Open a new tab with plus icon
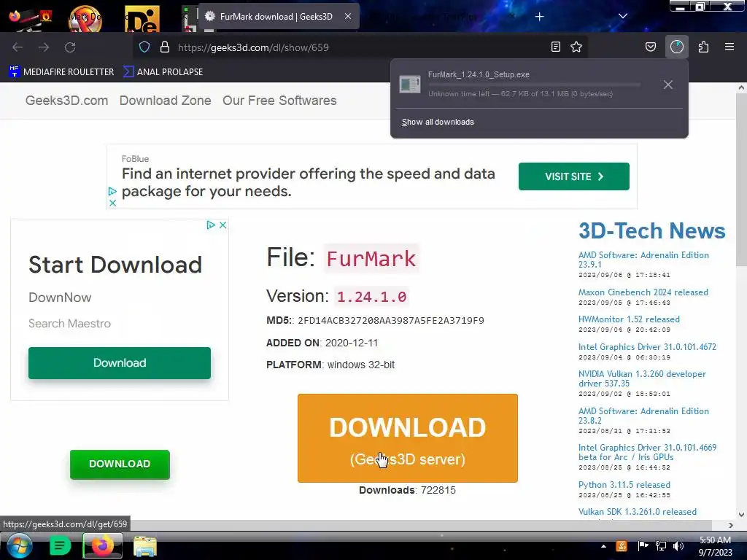 tap(539, 17)
